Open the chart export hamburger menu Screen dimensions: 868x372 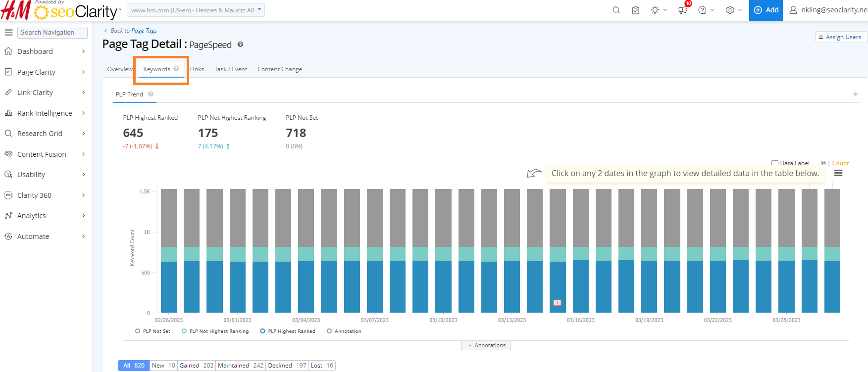[838, 173]
